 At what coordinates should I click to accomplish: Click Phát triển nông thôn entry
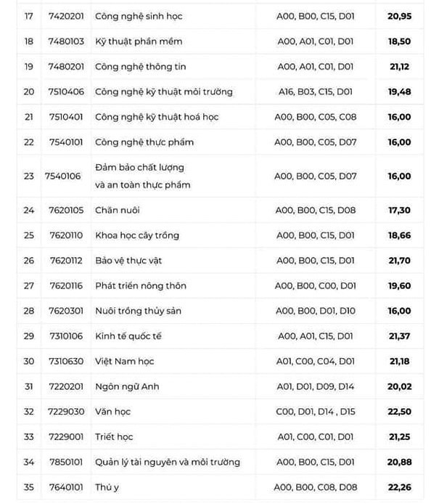click(141, 285)
